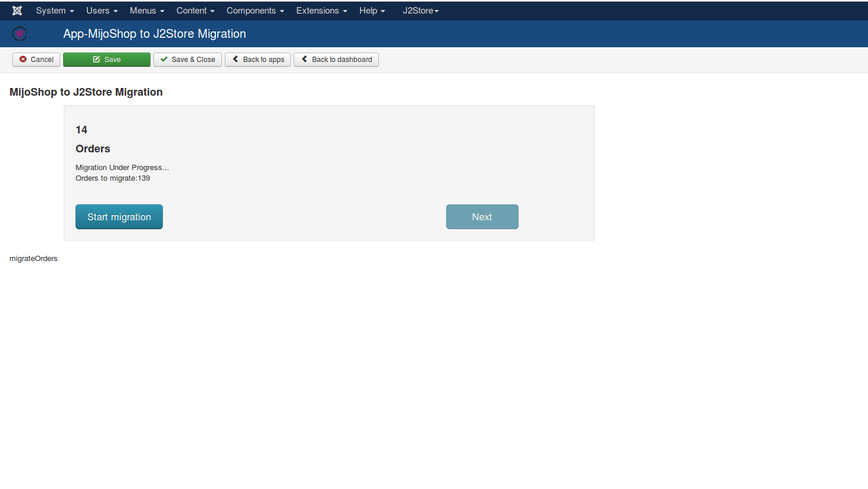
Task: Click the Joomla logo icon
Action: (x=17, y=11)
